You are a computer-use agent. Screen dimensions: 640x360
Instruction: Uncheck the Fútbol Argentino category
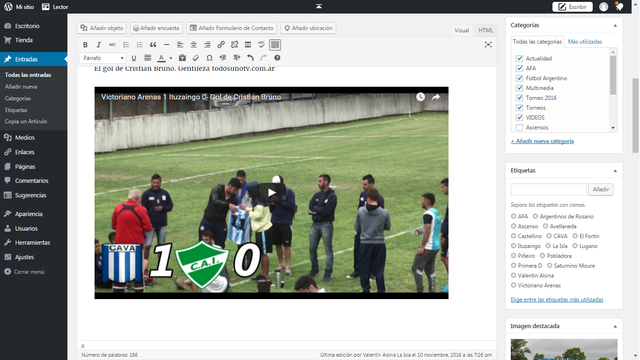point(519,78)
